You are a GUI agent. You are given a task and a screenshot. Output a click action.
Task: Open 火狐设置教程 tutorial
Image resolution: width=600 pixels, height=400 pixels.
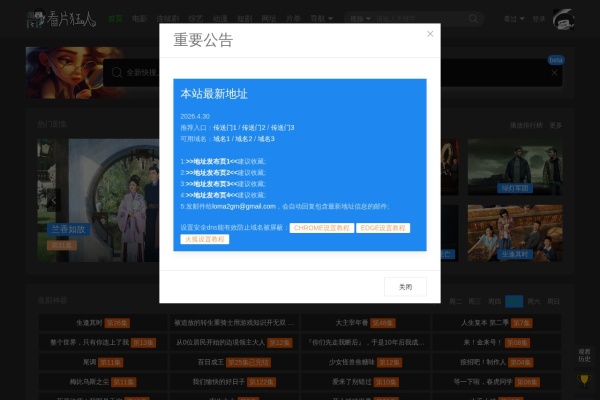point(205,239)
